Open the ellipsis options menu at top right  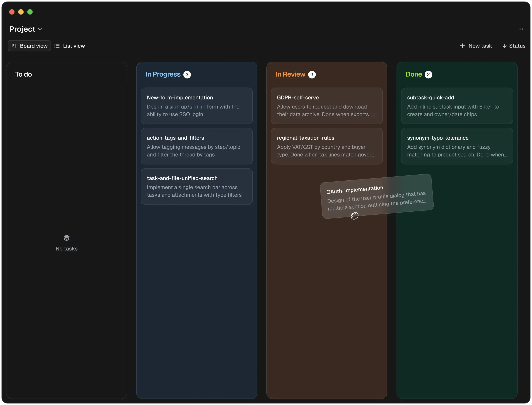(521, 29)
